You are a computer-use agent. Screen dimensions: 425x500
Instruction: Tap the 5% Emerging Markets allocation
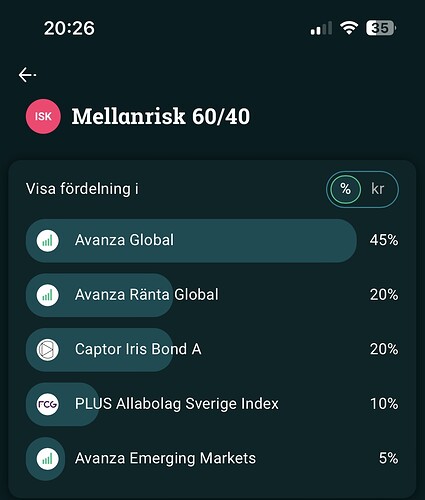(x=388, y=458)
